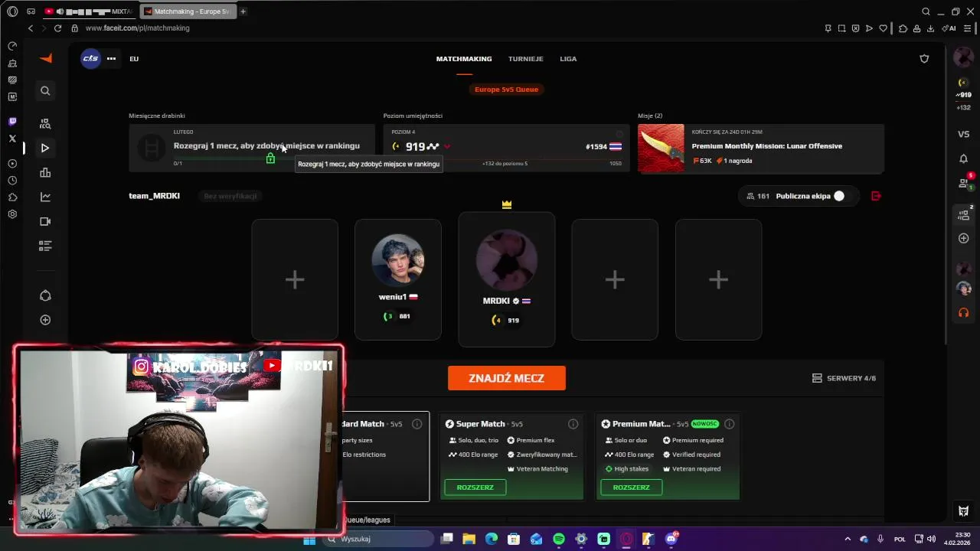Toggle the Publiczna ekipa switch
980x551 pixels.
coord(844,196)
